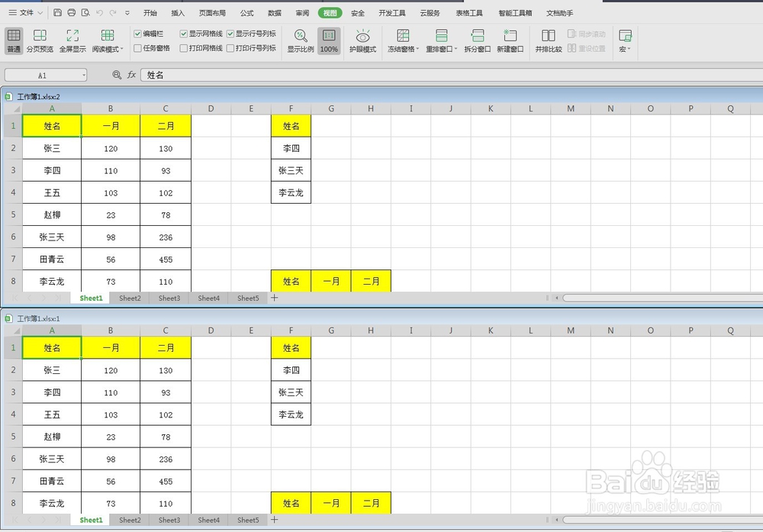Switch to 页面布局 tab

click(x=212, y=13)
